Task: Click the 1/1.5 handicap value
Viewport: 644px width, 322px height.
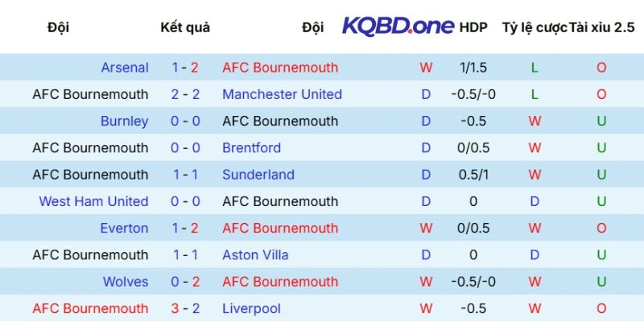Action: [x=473, y=68]
